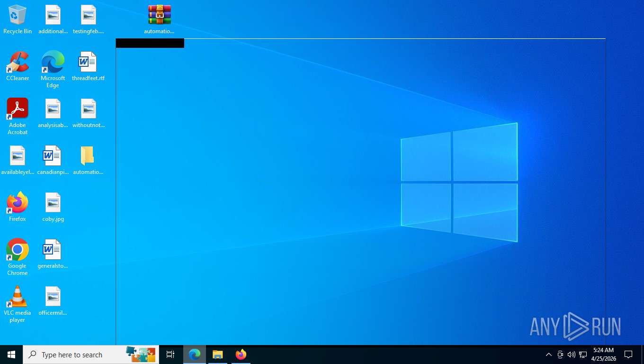Select the VLC media player shortcut
This screenshot has height=364, width=644.
[x=18, y=304]
